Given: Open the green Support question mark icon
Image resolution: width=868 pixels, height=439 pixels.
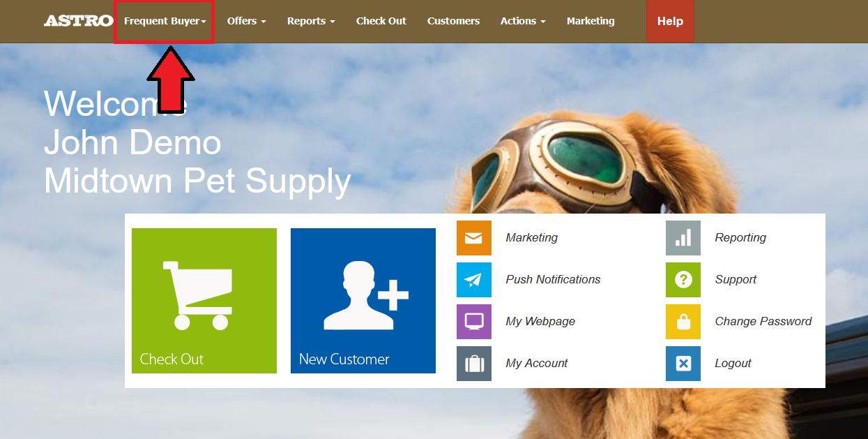Looking at the screenshot, I should pos(683,280).
